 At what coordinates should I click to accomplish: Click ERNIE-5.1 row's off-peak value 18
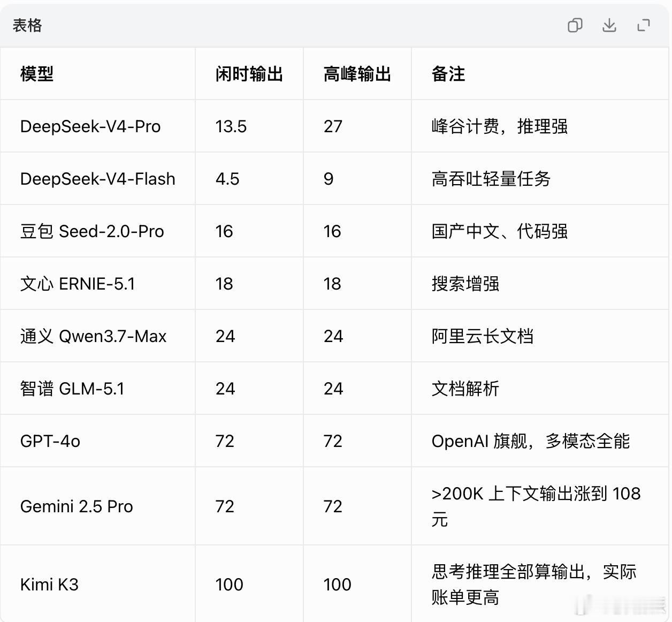[x=224, y=284]
